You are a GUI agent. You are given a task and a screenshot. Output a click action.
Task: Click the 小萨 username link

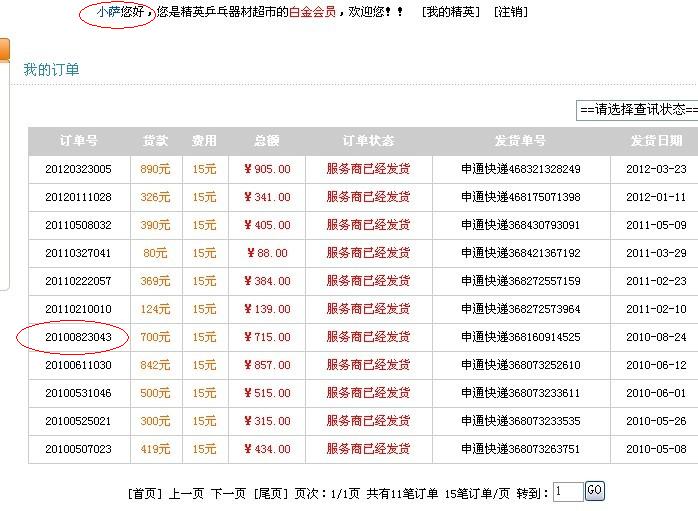point(107,12)
